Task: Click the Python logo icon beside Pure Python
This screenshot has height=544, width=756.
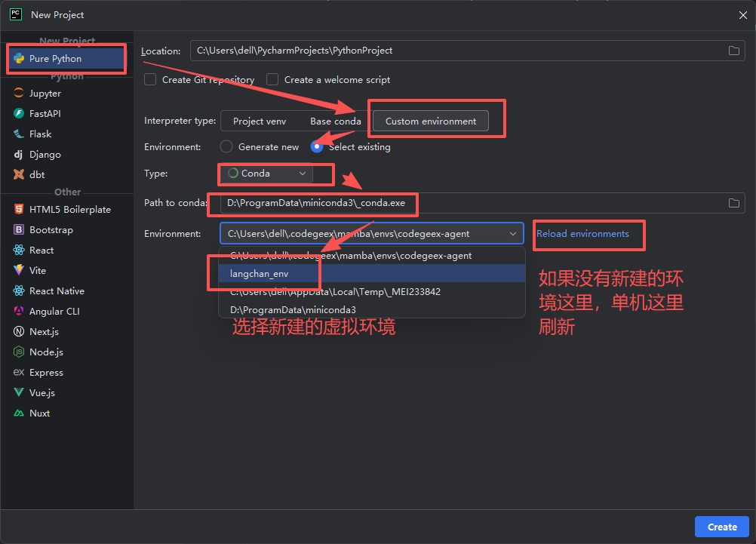Action: pos(20,58)
